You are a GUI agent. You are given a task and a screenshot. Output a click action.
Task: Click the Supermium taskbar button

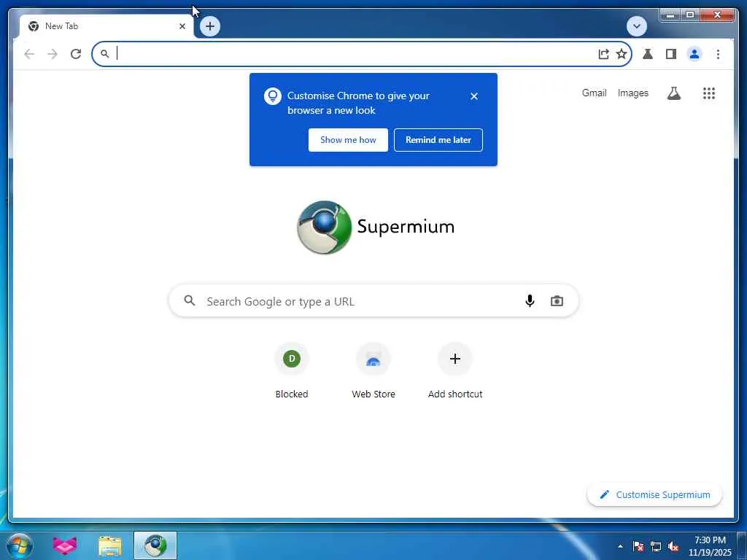point(155,545)
